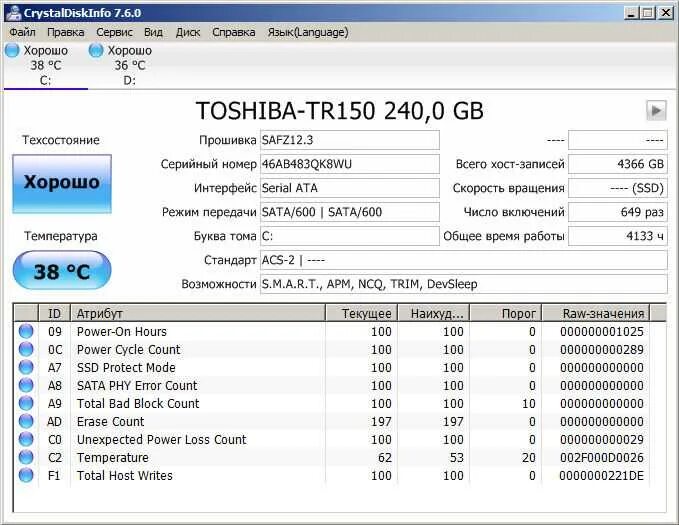
Task: Open the Файл menu
Action: click(22, 32)
